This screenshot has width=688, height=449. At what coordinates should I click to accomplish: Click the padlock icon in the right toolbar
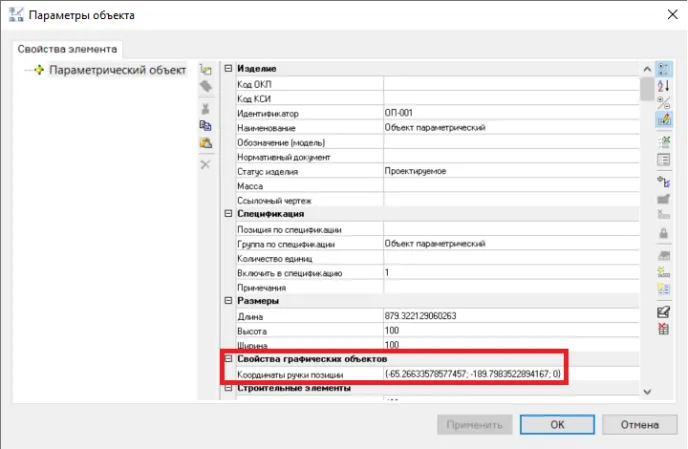pos(663,234)
